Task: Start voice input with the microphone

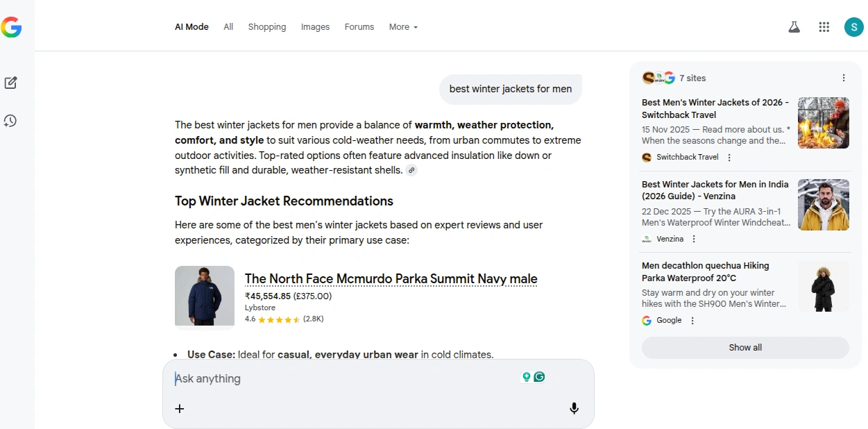Action: click(574, 408)
